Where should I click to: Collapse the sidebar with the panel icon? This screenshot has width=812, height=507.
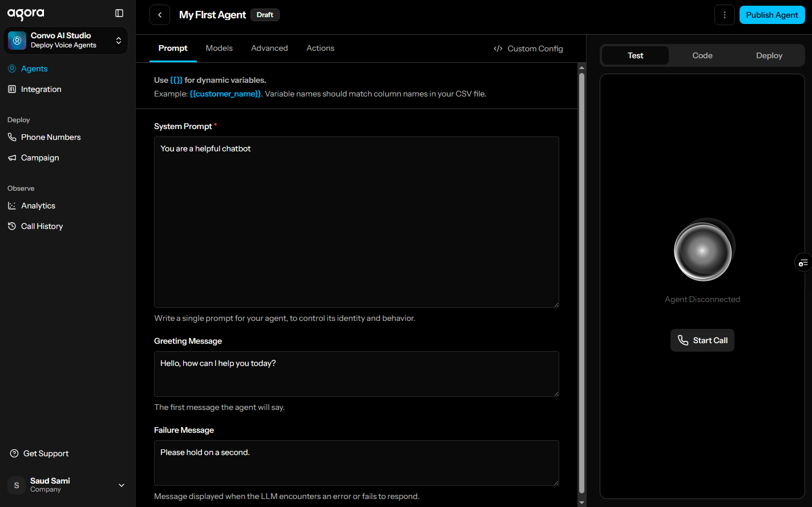coord(119,13)
